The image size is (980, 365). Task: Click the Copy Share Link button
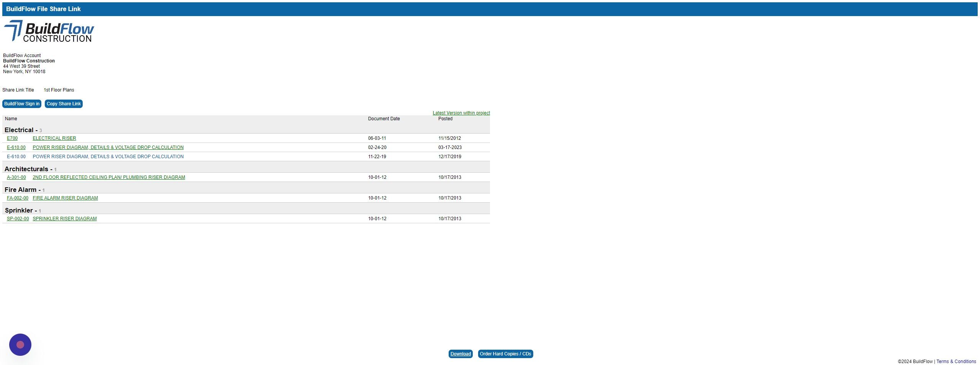click(x=64, y=104)
